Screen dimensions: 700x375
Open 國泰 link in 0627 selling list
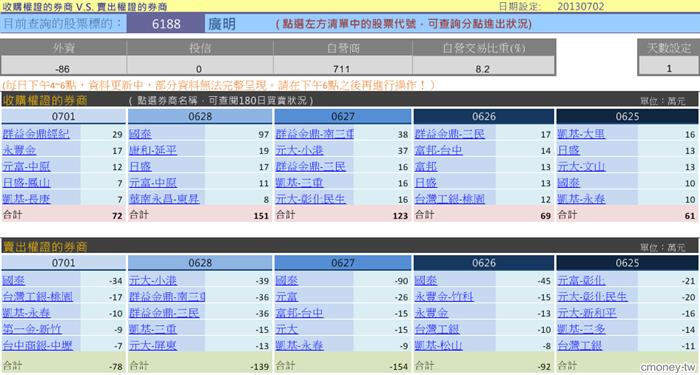coord(287,280)
